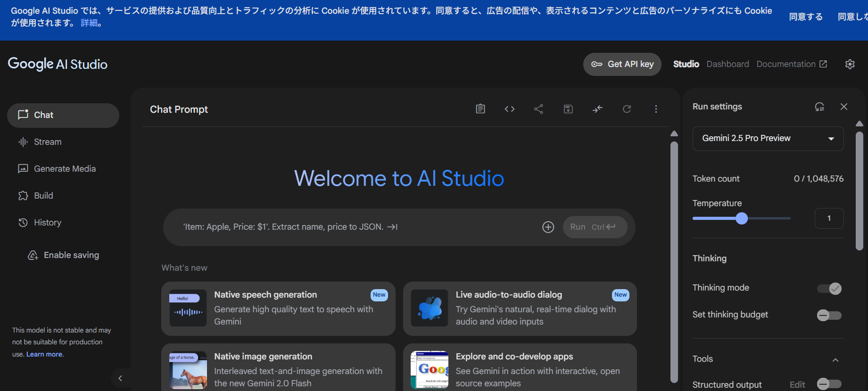
Task: Open the Live audio-to-audio dialog thumbnail
Action: click(x=430, y=308)
